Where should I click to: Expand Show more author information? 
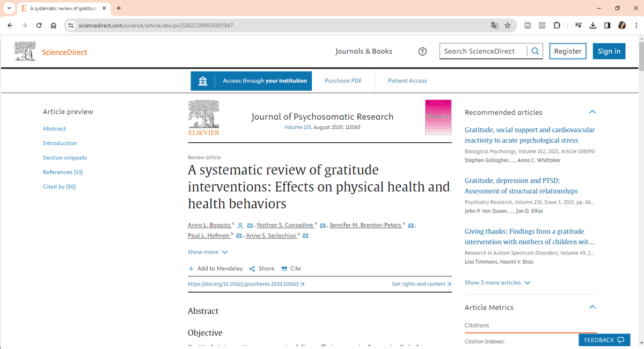[208, 252]
